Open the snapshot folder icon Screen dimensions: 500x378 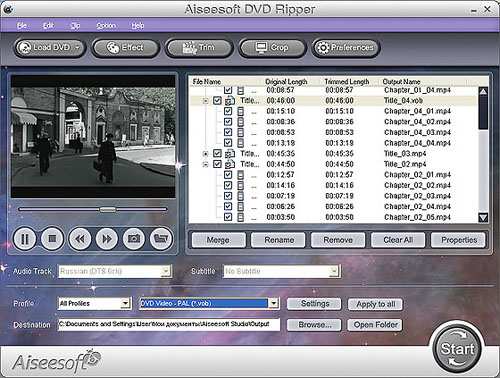(x=161, y=239)
